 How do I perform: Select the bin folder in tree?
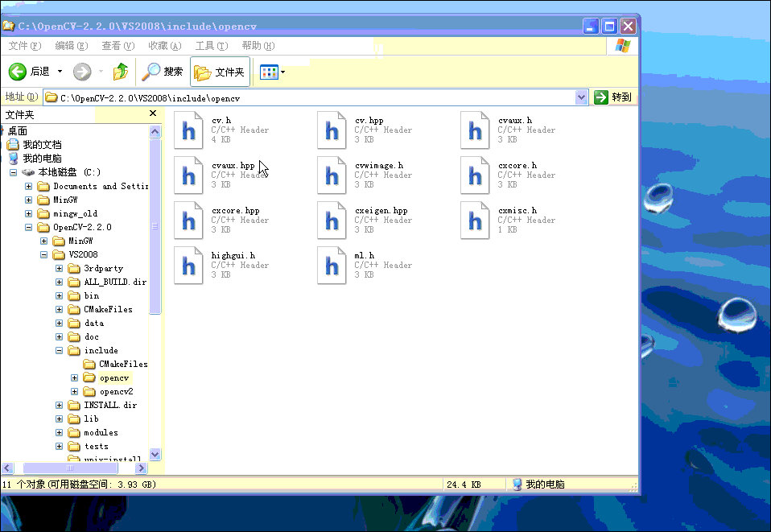(92, 295)
